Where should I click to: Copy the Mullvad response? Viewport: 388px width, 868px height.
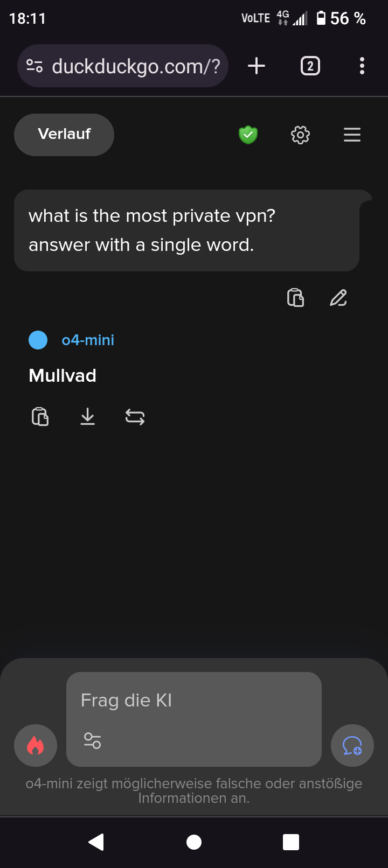click(x=40, y=417)
